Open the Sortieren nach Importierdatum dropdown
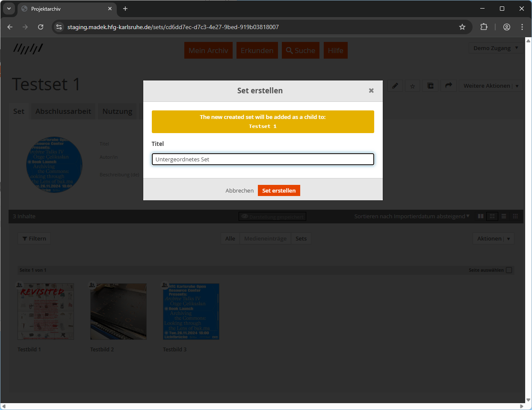 click(411, 217)
